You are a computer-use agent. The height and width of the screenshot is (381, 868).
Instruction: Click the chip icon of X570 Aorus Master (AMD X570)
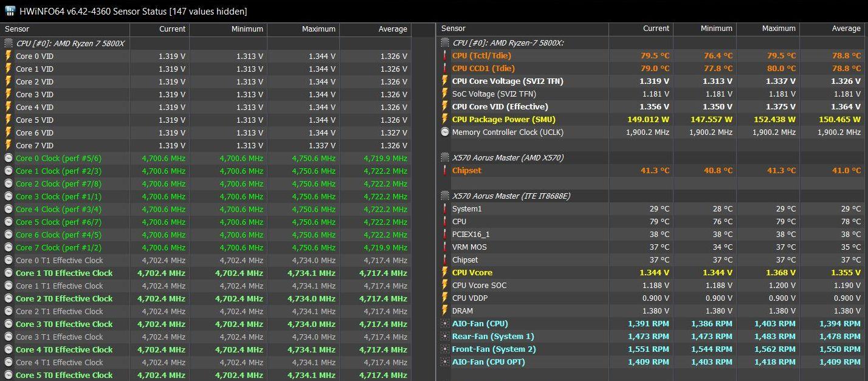coord(445,157)
